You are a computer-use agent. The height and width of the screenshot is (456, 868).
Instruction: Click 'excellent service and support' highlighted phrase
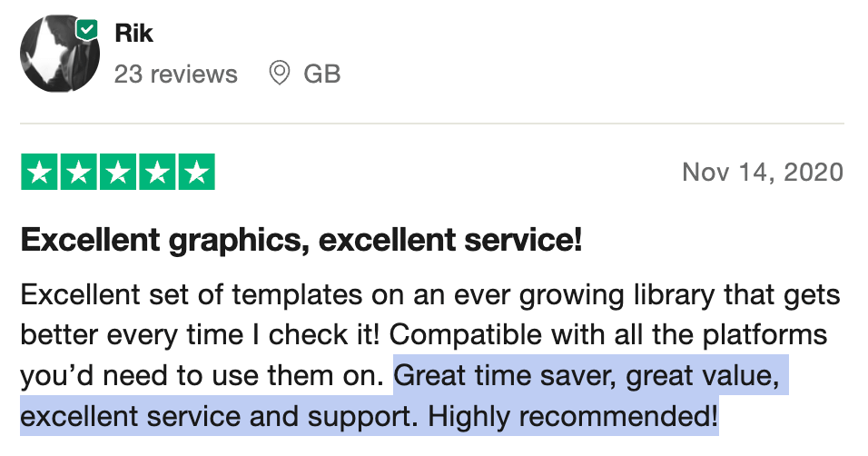point(219,417)
